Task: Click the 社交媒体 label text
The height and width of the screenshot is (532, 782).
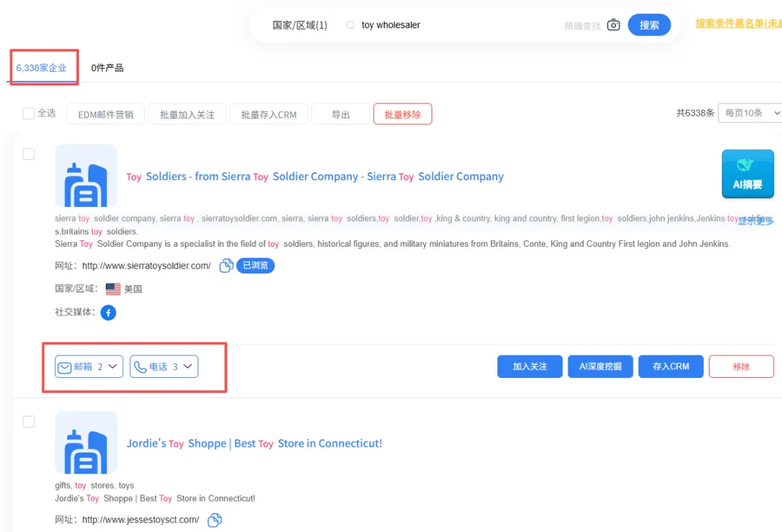Action: click(75, 312)
